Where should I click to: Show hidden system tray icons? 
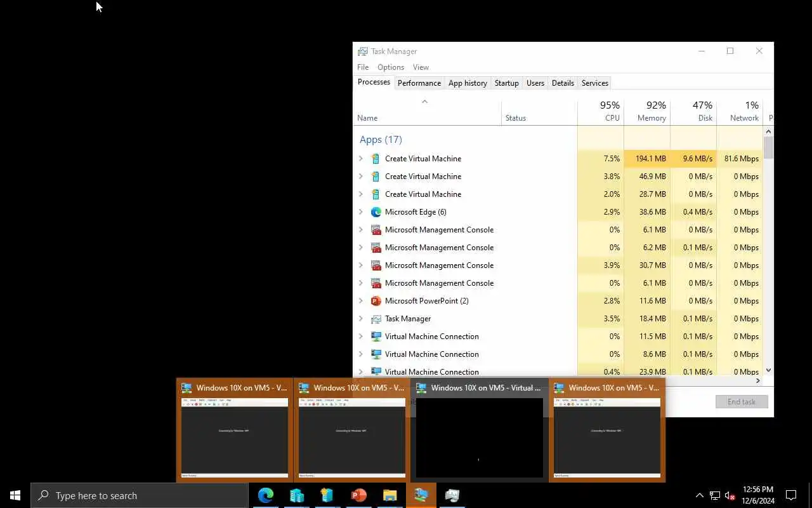pyautogui.click(x=700, y=495)
